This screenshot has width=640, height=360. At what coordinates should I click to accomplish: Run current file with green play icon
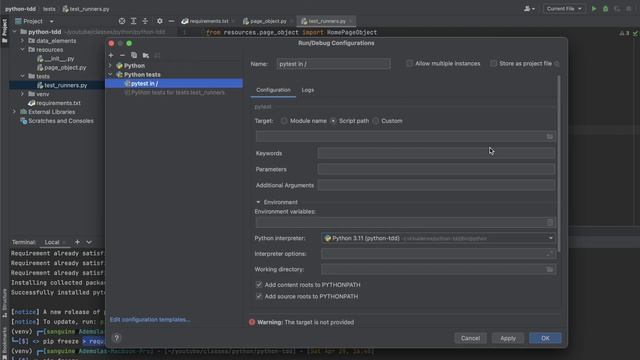coord(594,9)
